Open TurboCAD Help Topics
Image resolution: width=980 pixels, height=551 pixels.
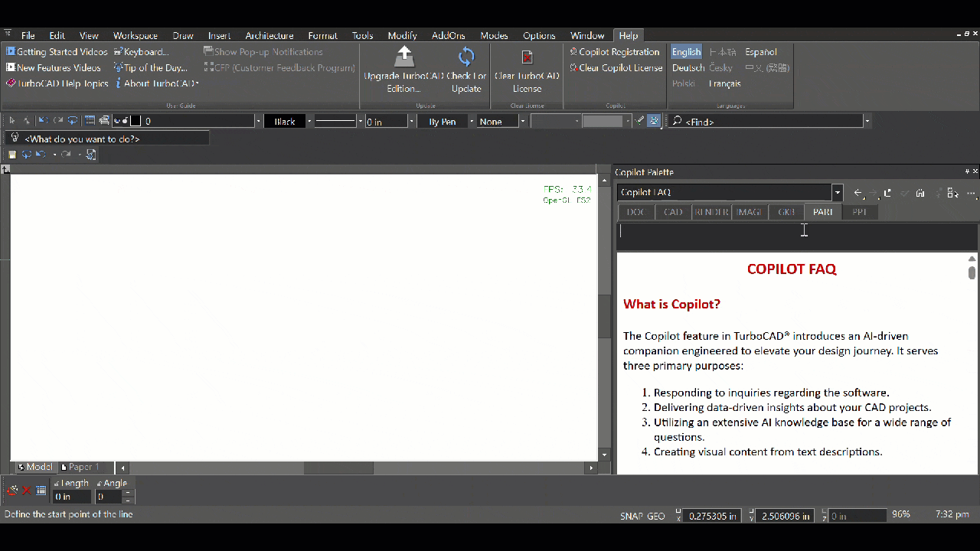coord(57,84)
